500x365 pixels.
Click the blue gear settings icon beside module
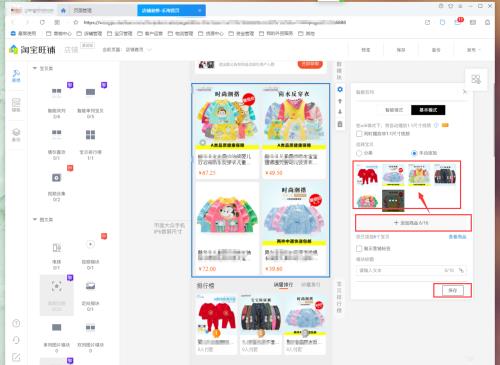tap(340, 89)
